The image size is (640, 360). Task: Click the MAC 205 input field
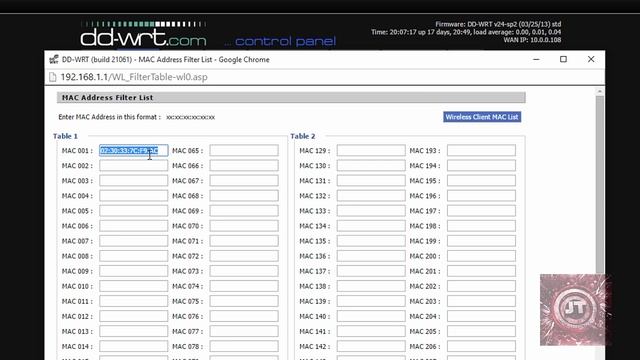[481, 331]
